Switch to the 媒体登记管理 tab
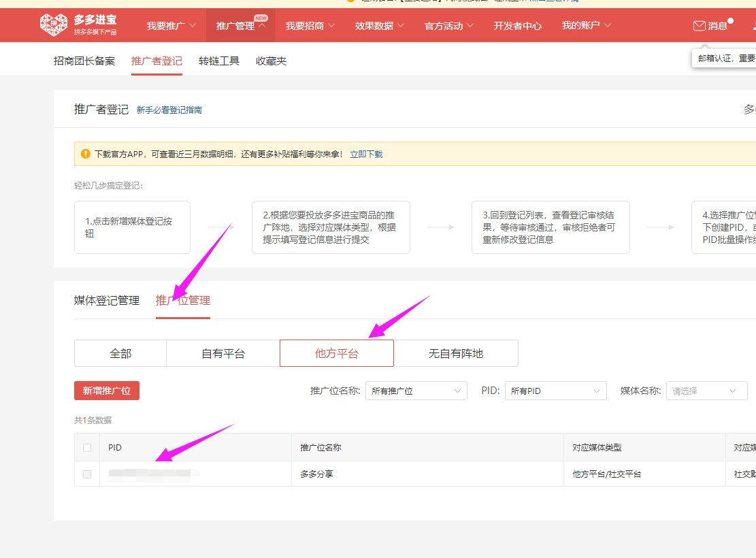The image size is (756, 558). tap(107, 301)
